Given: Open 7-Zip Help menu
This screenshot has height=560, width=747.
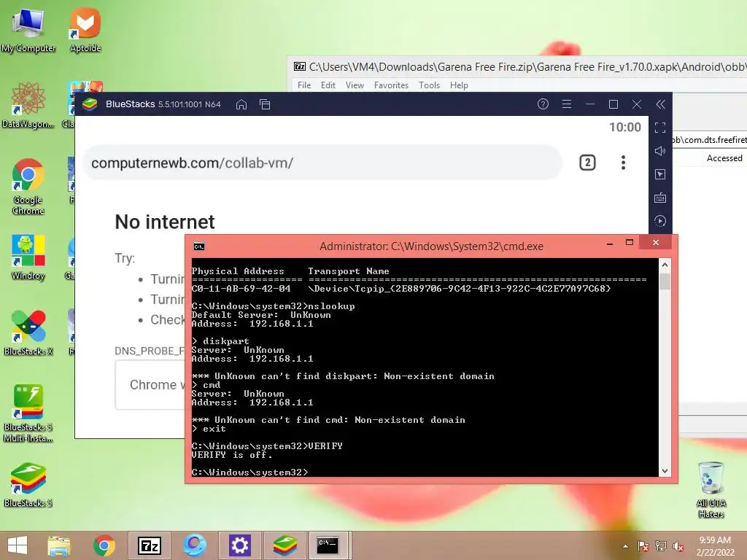Looking at the screenshot, I should click(x=460, y=85).
